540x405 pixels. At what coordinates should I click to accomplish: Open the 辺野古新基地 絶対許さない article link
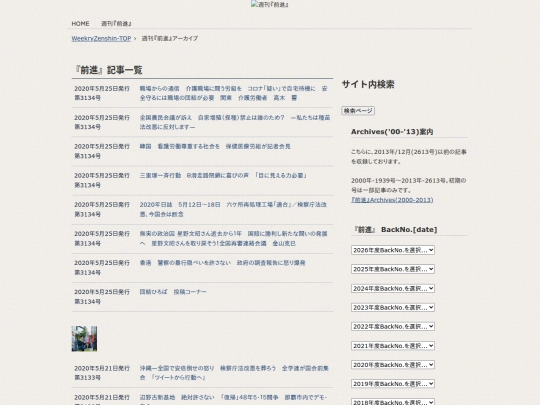(x=233, y=399)
